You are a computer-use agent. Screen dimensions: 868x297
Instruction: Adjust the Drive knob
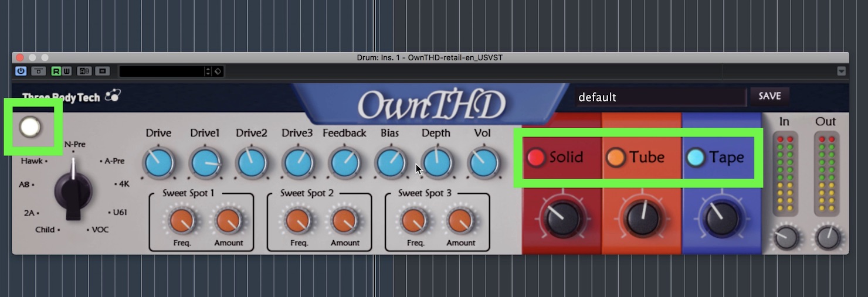(x=159, y=163)
